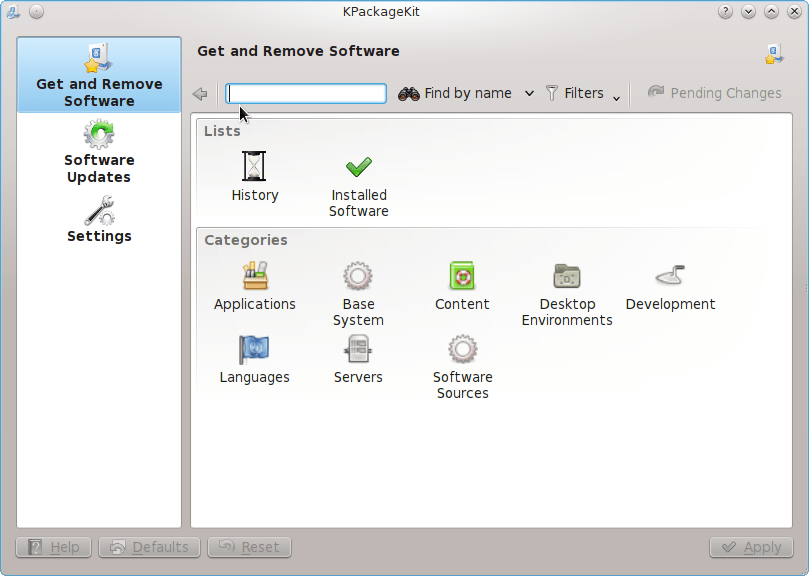Viewport: 809px width, 576px height.
Task: Open the KPackageKit window menu icon
Action: [13, 11]
